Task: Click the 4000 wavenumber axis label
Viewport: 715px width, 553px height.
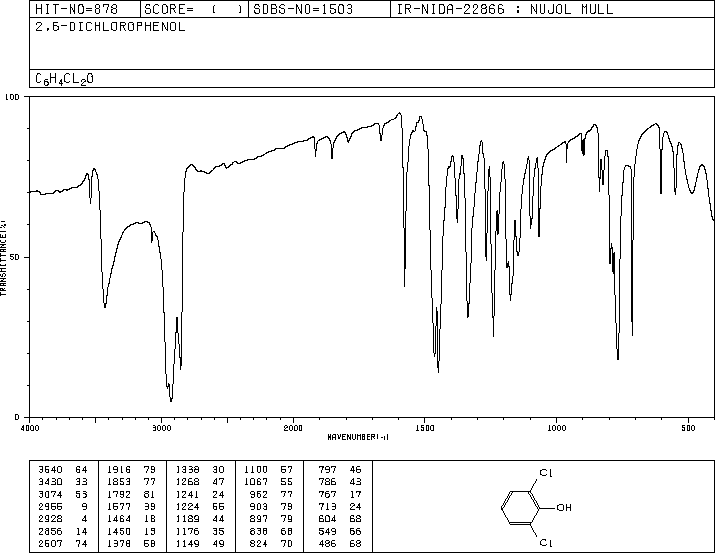Action: click(x=30, y=428)
